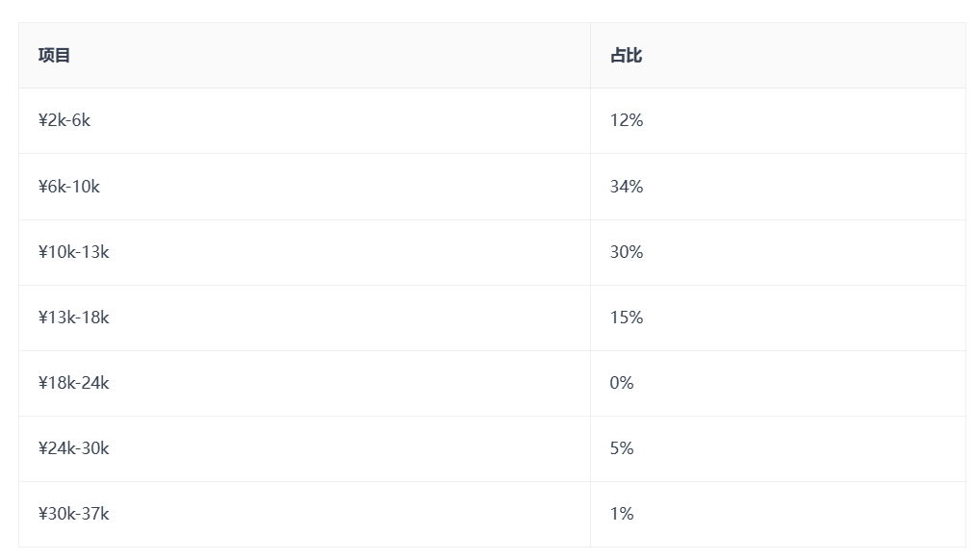Screen dimensions: 976x560
Task: Select the ¥10k-13k row label
Action: point(74,252)
